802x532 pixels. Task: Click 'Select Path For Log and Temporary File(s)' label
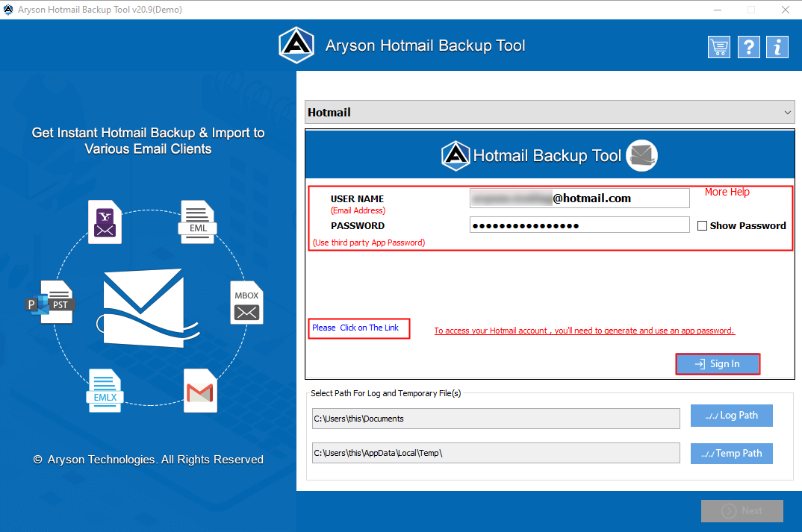pos(385,393)
